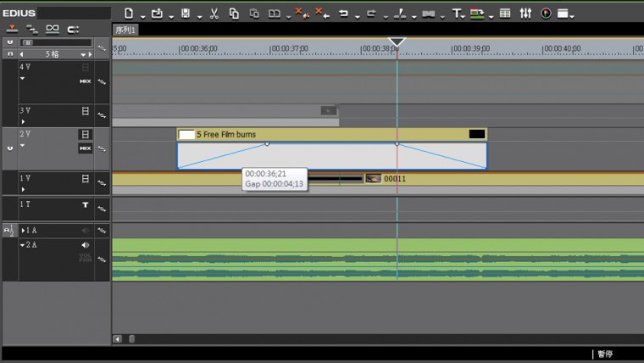Open the dropdown arrow beside Save icon

click(x=198, y=15)
